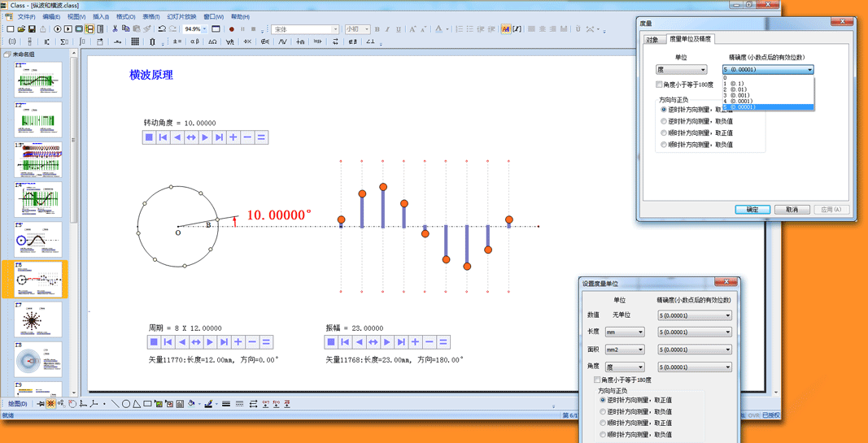Viewport: 868px width, 443px height.
Task: Switch to the 对象 tab
Action: [x=652, y=39]
